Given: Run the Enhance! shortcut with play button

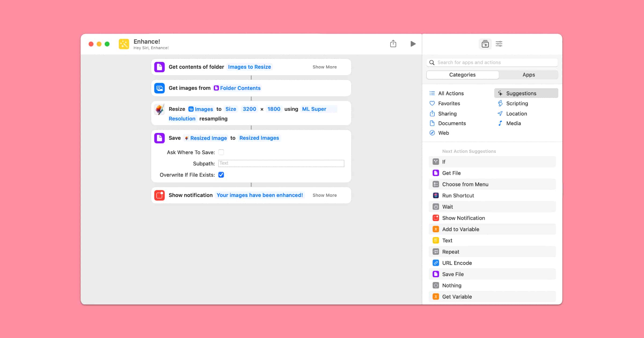Looking at the screenshot, I should pos(413,44).
